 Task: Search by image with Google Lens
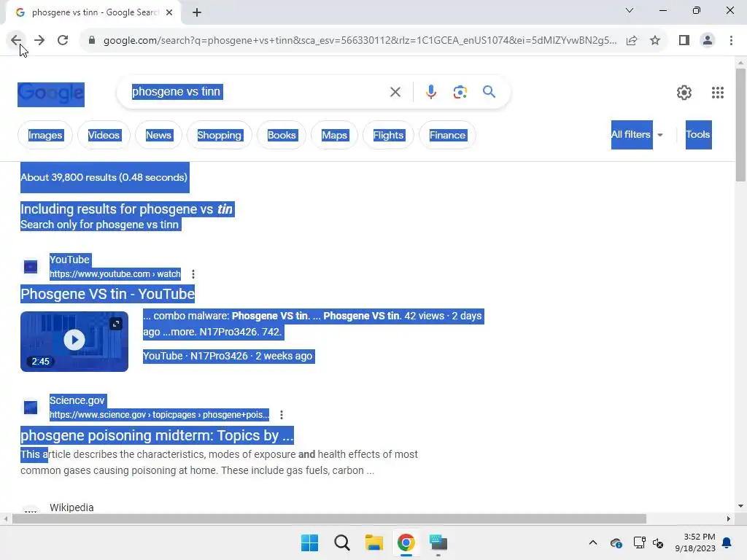point(460,92)
